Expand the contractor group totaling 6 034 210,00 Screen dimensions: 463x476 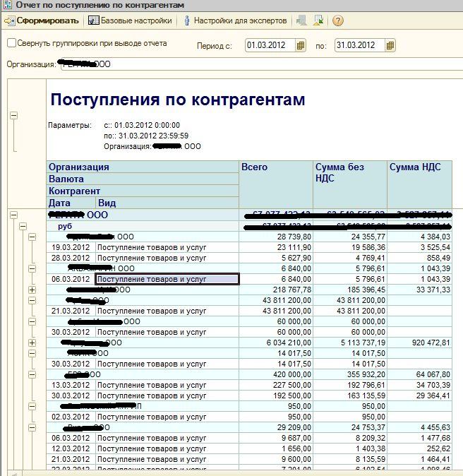coord(32,343)
